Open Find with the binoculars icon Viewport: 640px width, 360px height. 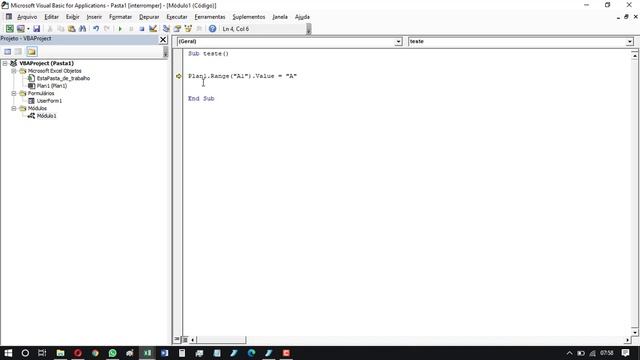click(82, 29)
